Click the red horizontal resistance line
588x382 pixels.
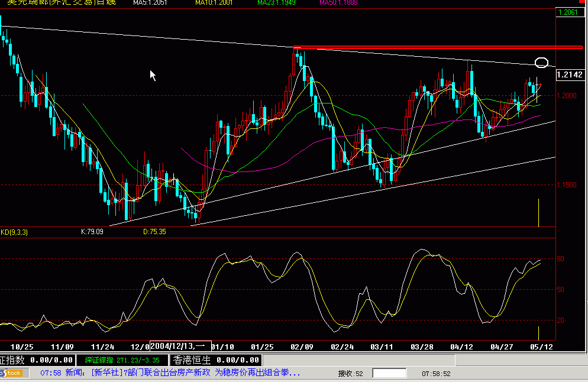click(438, 48)
